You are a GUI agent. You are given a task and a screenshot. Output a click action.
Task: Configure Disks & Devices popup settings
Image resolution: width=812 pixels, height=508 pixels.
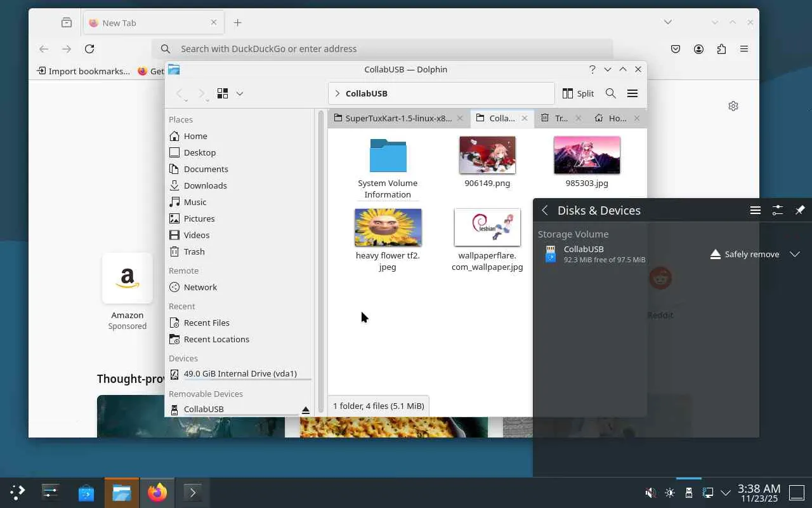tap(778, 210)
